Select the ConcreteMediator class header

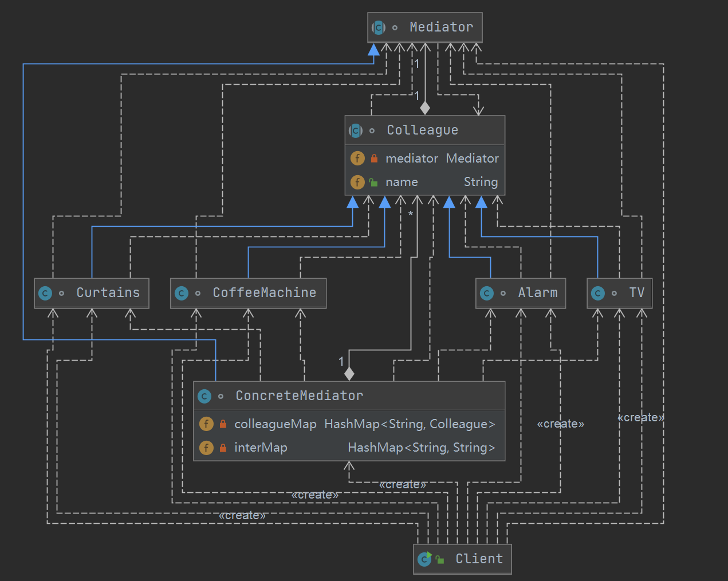click(x=299, y=396)
